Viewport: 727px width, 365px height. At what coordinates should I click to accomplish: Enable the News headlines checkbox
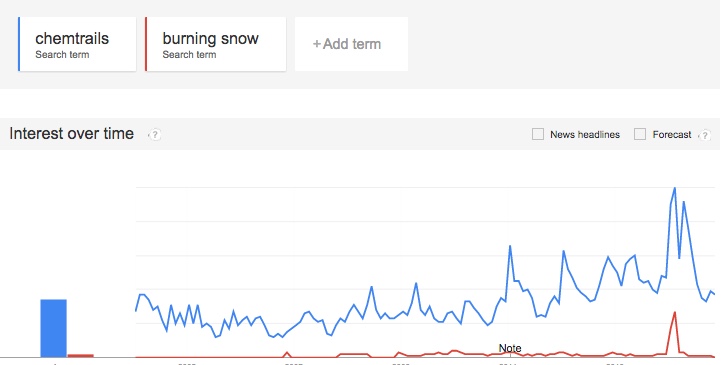538,134
